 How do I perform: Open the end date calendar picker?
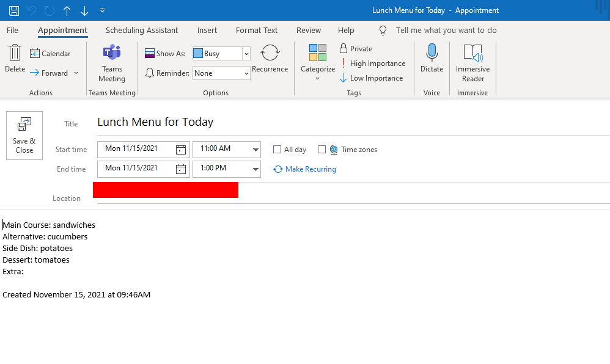pyautogui.click(x=180, y=169)
